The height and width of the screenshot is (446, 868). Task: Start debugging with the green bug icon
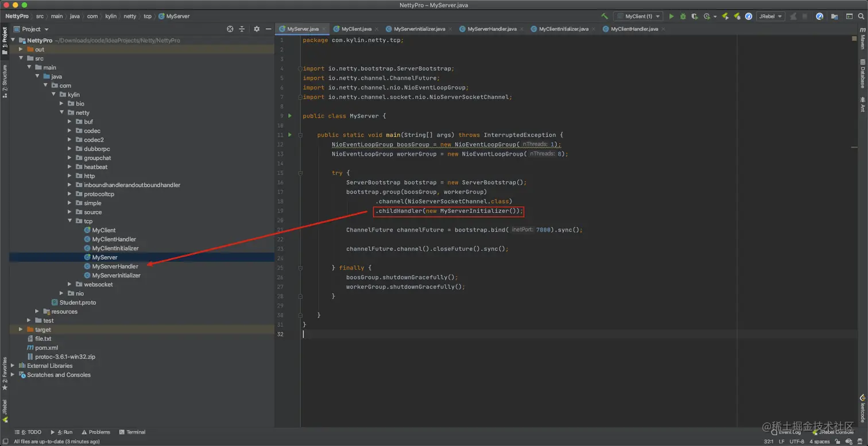pos(683,16)
